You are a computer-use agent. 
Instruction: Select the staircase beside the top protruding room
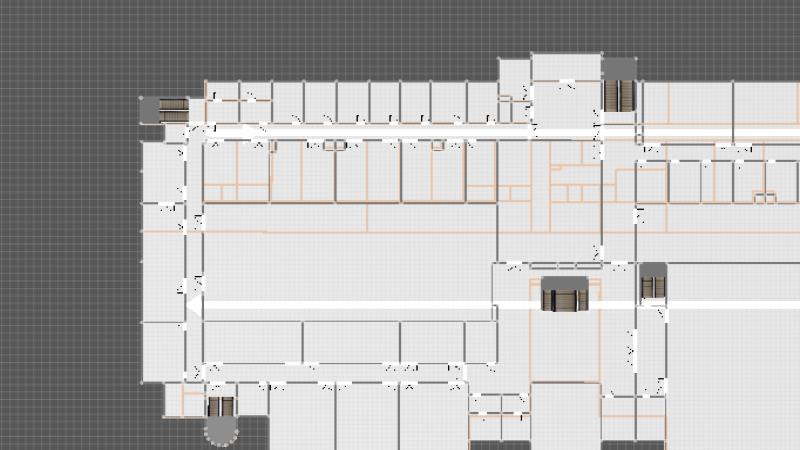pyautogui.click(x=620, y=97)
